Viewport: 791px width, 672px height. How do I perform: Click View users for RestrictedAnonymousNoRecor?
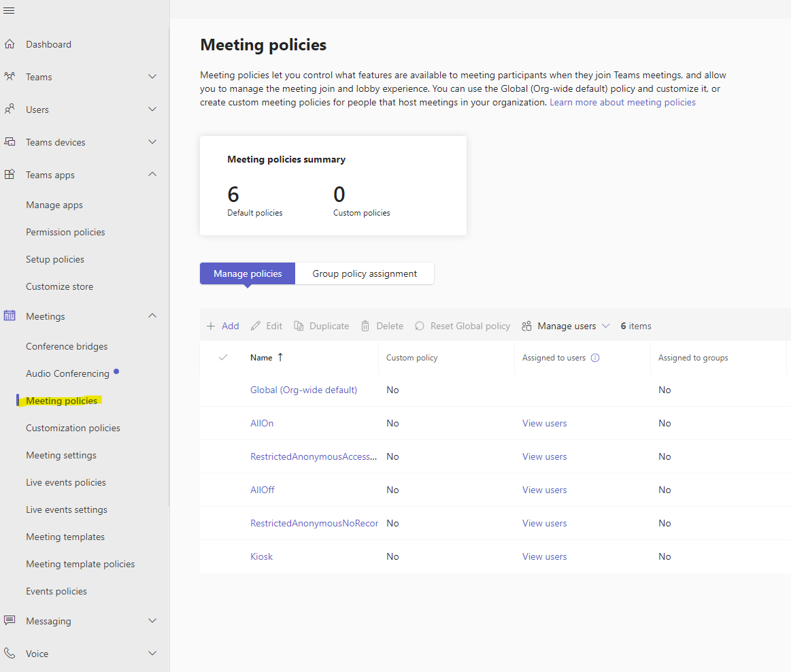[x=544, y=523]
